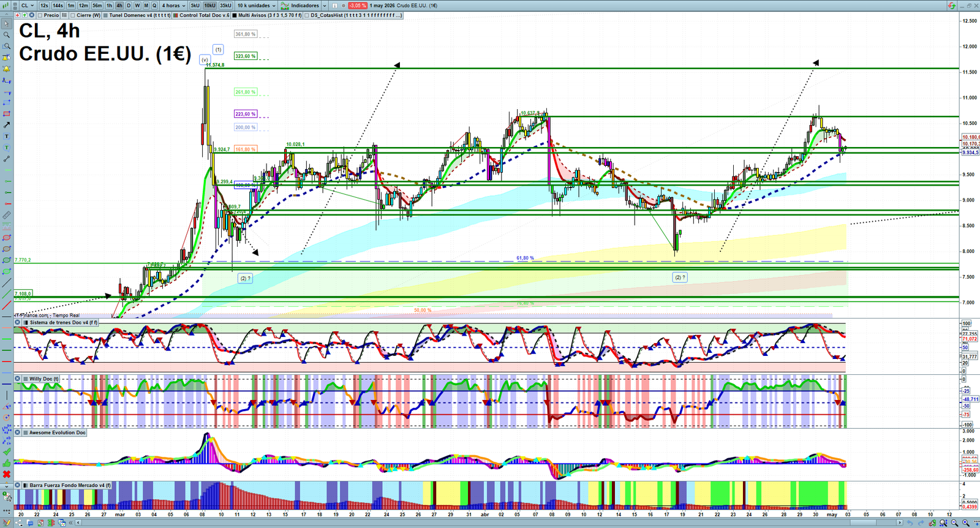This screenshot has height=528, width=980.
Task: Select the plain T text tool
Action: [x=7, y=136]
